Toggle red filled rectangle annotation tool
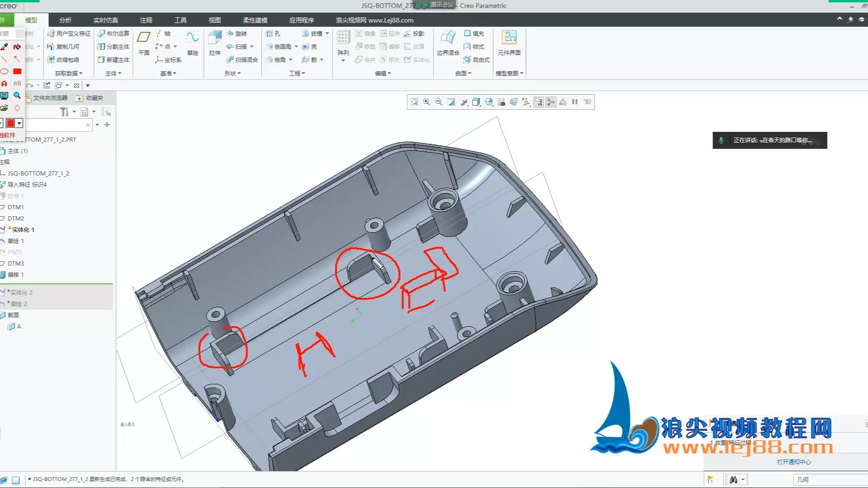 [x=17, y=71]
